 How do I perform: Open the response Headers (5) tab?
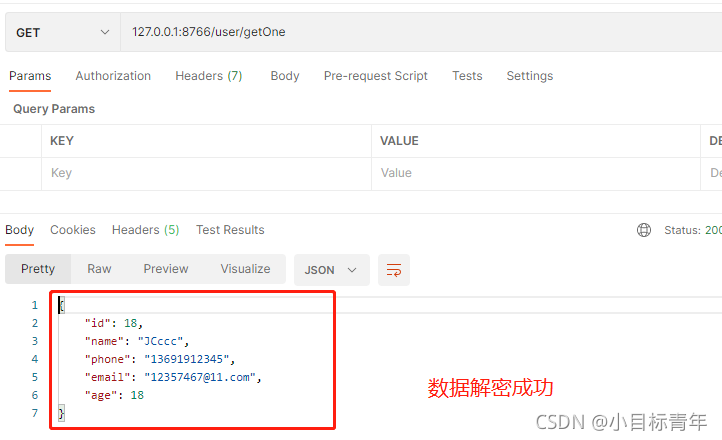click(146, 230)
